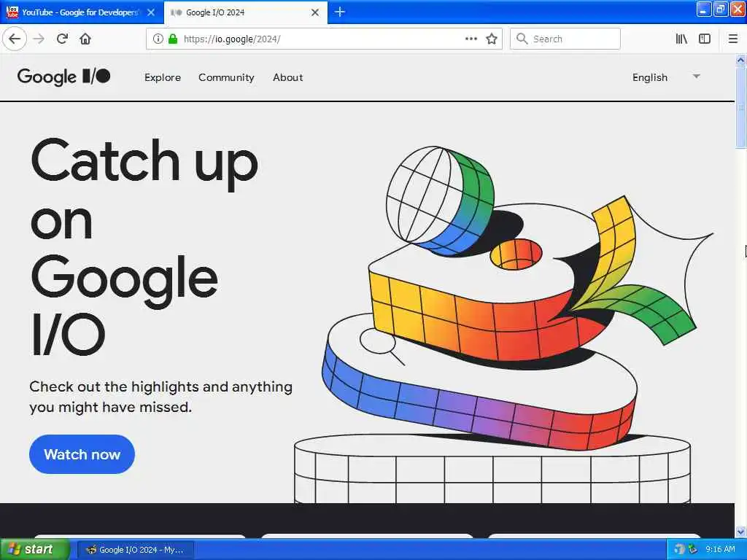The width and height of the screenshot is (747, 560).
Task: Click the page scrollbar down arrow
Action: tap(740, 532)
